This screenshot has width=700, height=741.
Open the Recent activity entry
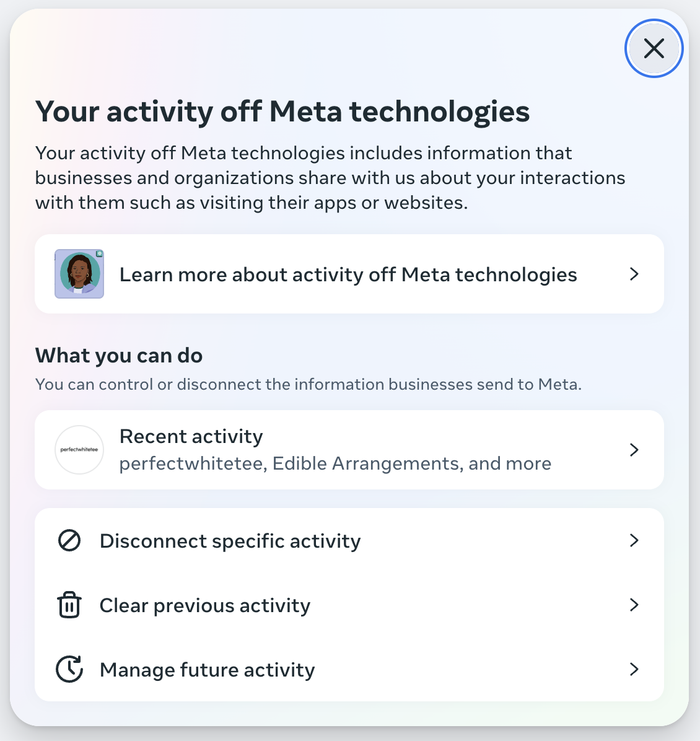[x=191, y=437]
